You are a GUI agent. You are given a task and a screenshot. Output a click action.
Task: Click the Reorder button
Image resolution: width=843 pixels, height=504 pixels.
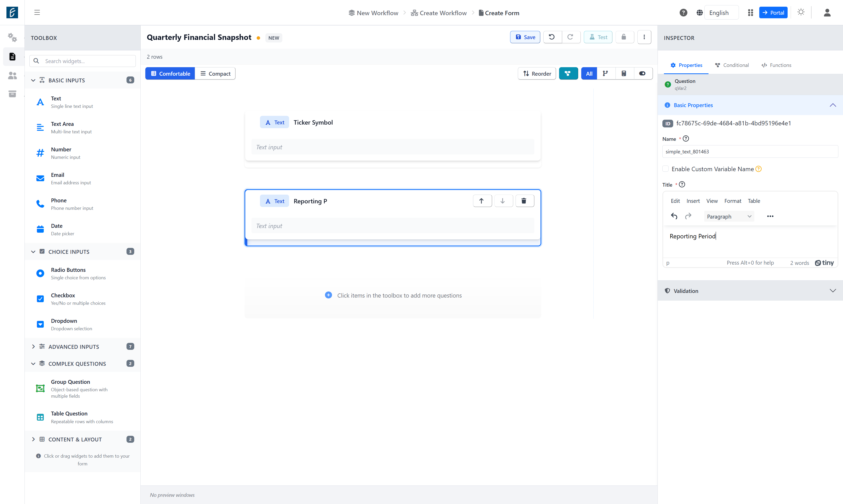[537, 73]
